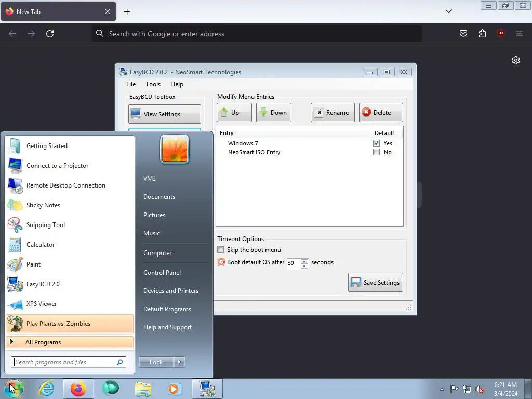
Task: Open uBlock Origin extension icon
Action: (x=500, y=33)
